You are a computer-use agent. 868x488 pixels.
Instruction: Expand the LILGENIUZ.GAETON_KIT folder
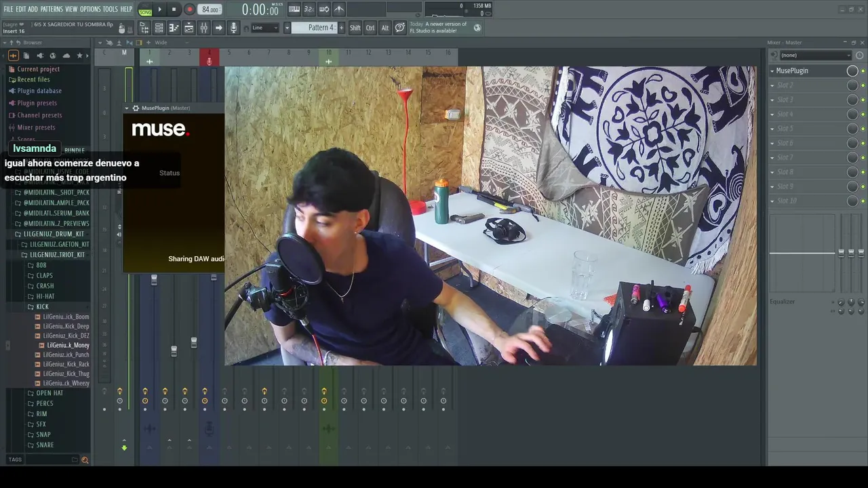coord(58,244)
